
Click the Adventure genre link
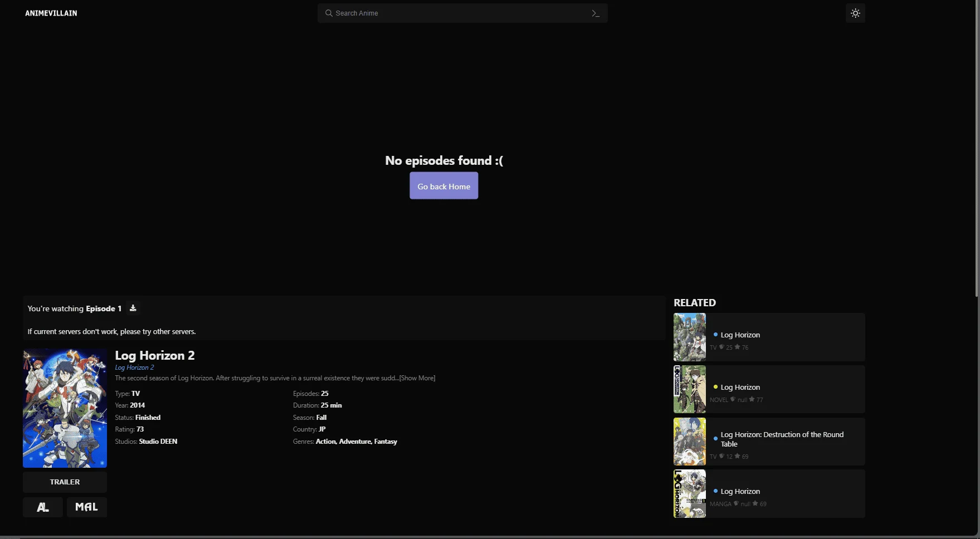pyautogui.click(x=355, y=442)
